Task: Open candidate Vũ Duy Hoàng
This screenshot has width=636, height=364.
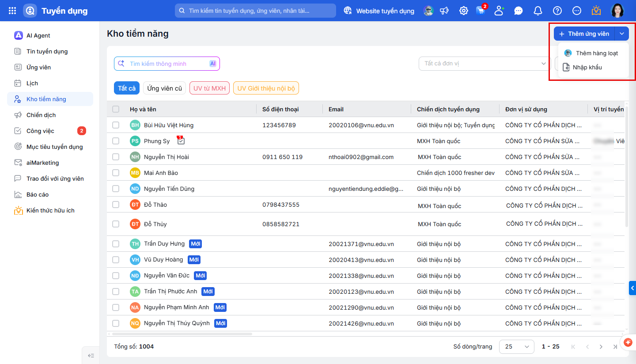Action: coord(163,260)
